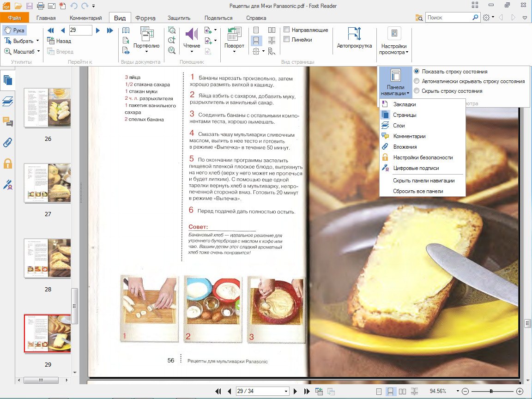
Task: Open the Layers panel icon in left sidebar
Action: pyautogui.click(x=7, y=101)
